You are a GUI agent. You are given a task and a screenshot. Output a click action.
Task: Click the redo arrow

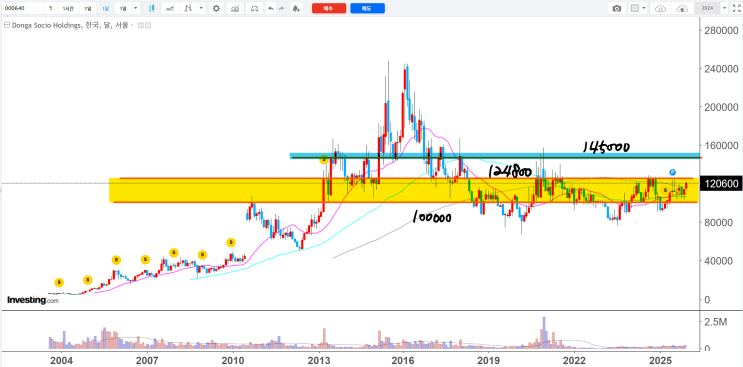[x=281, y=8]
